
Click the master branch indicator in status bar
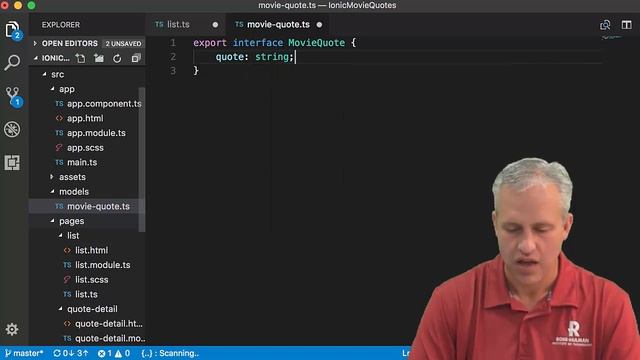tap(24, 353)
